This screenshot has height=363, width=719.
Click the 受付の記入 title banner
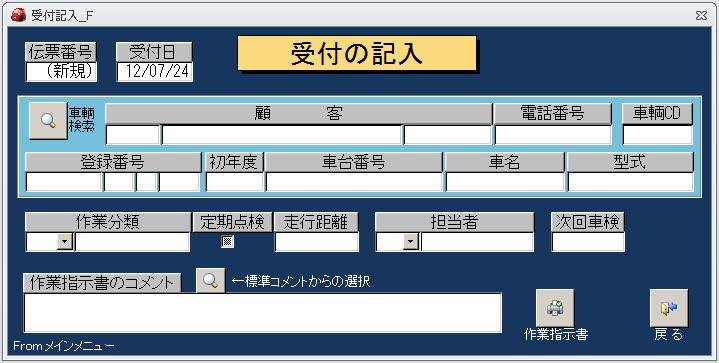tap(357, 54)
